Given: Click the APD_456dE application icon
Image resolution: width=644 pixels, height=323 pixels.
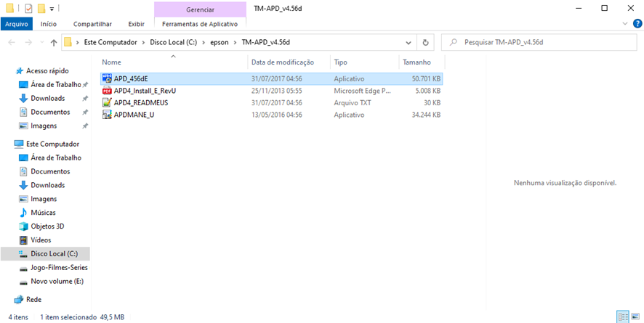Looking at the screenshot, I should pyautogui.click(x=107, y=78).
